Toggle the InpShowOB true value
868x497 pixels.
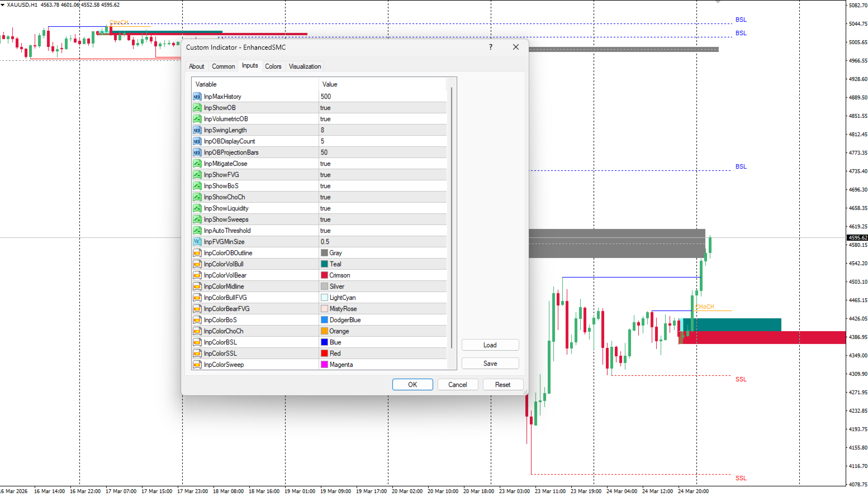tap(383, 108)
